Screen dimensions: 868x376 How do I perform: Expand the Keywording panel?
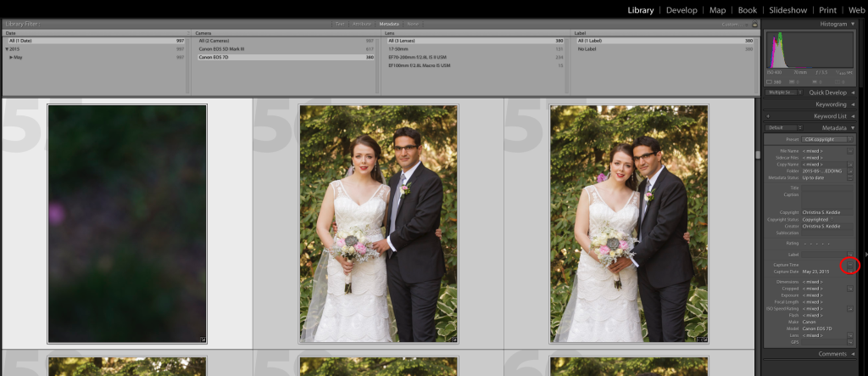pos(853,104)
